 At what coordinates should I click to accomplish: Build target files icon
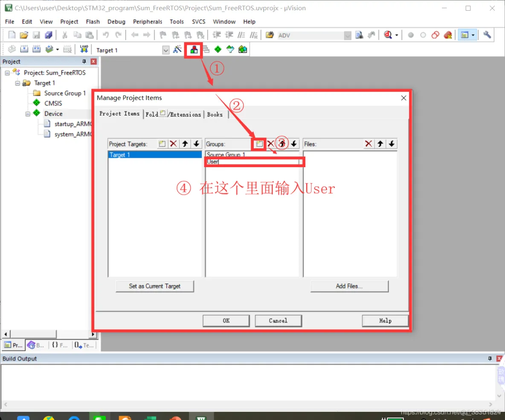(24, 49)
